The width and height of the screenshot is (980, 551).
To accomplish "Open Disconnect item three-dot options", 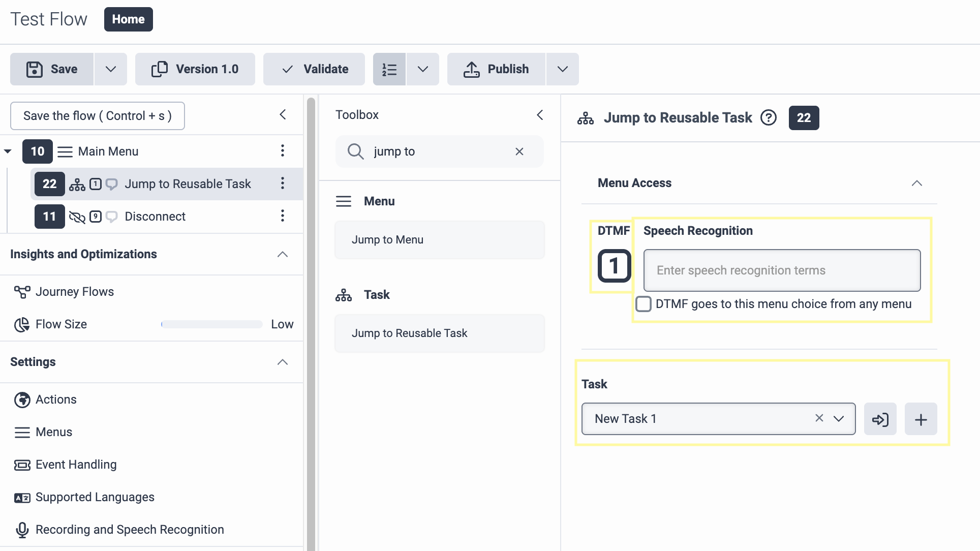I will 283,216.
